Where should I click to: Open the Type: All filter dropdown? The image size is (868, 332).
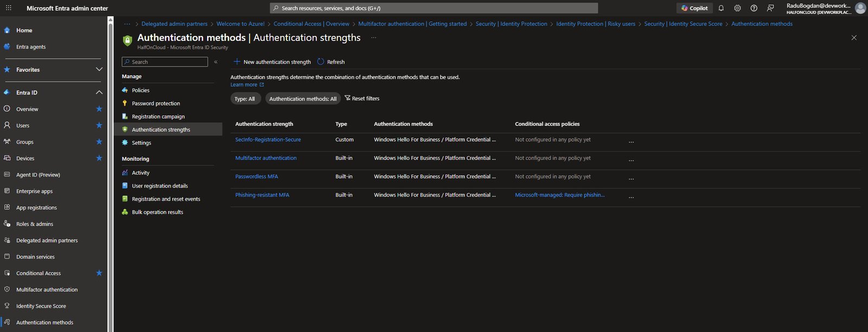click(x=245, y=99)
